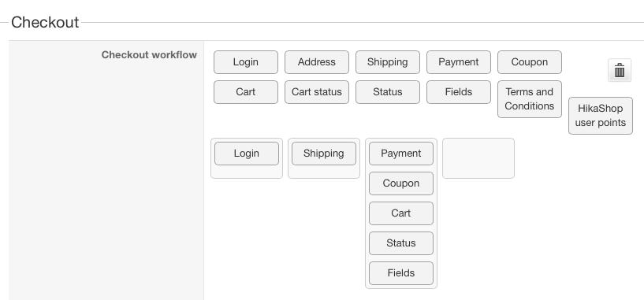Click Coupon in the third workflow step
The width and height of the screenshot is (644, 300).
401,183
